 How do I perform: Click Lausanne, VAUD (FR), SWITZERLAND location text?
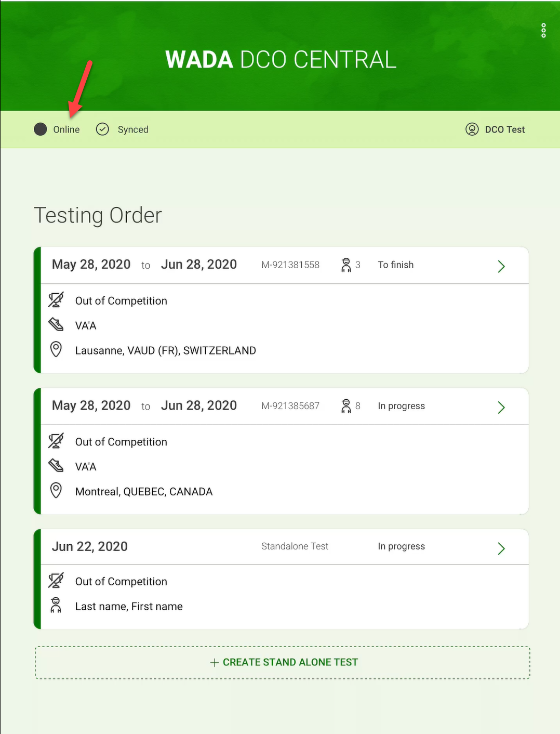point(166,350)
